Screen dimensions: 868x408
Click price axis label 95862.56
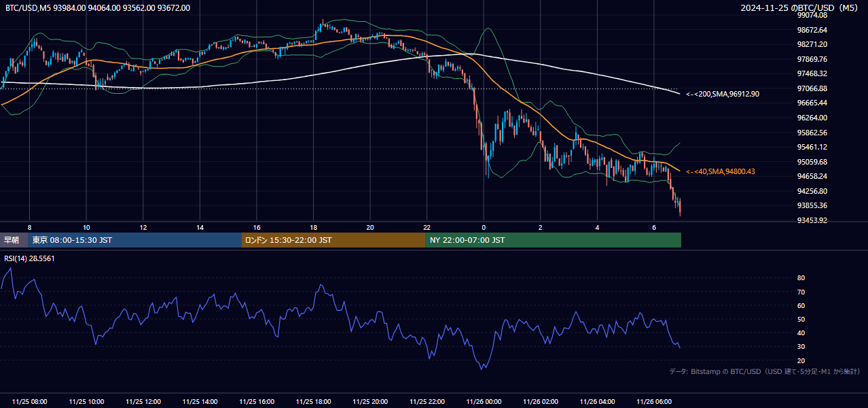(x=812, y=133)
